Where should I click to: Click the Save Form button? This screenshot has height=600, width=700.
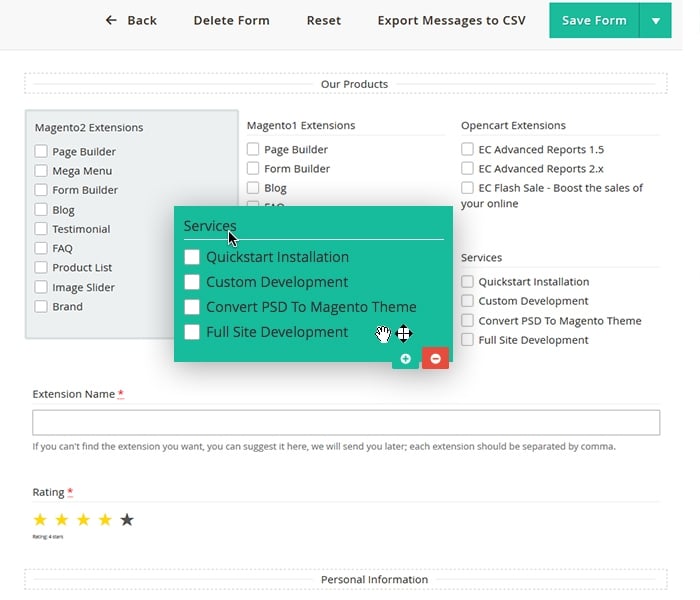pyautogui.click(x=594, y=21)
